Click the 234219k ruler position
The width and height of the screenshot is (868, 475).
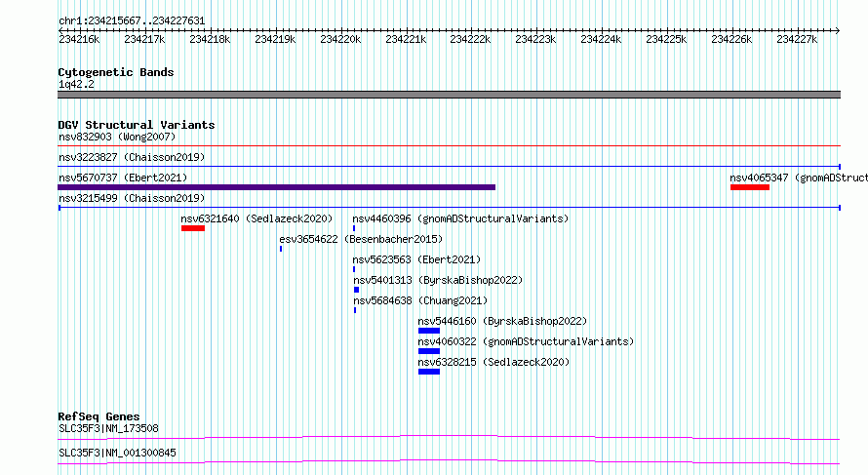[275, 39]
